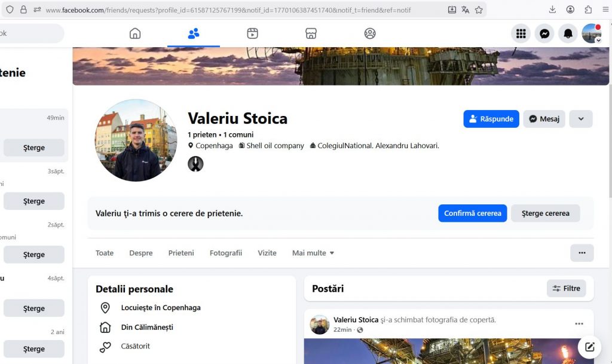
Task: Open Messenger from top bar
Action: (x=544, y=34)
